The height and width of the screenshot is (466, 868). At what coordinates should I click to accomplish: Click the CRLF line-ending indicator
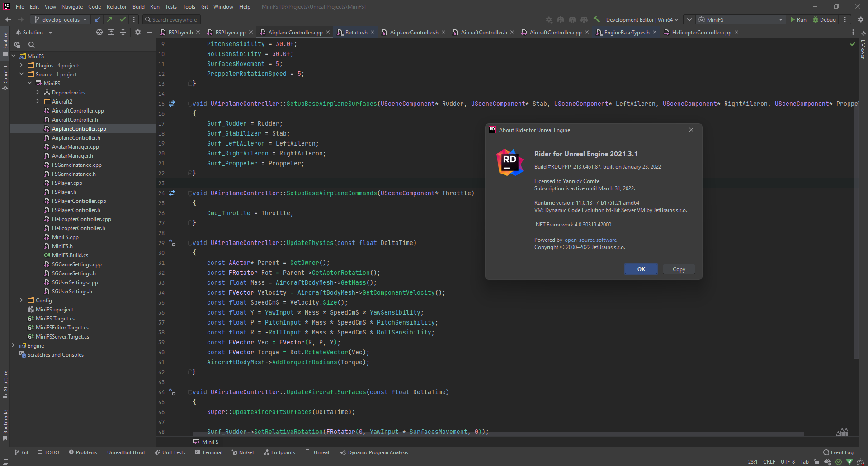click(769, 462)
